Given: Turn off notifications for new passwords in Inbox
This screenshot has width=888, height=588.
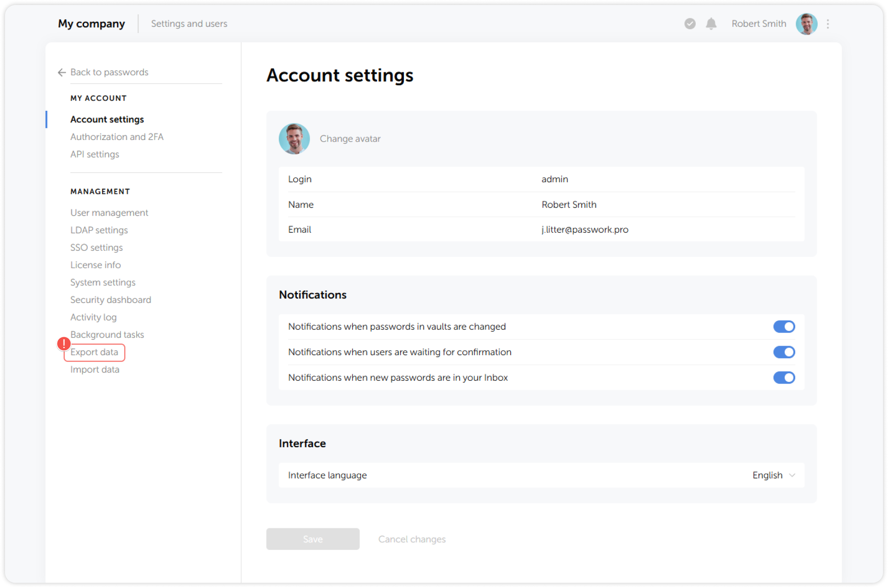Looking at the screenshot, I should point(784,377).
